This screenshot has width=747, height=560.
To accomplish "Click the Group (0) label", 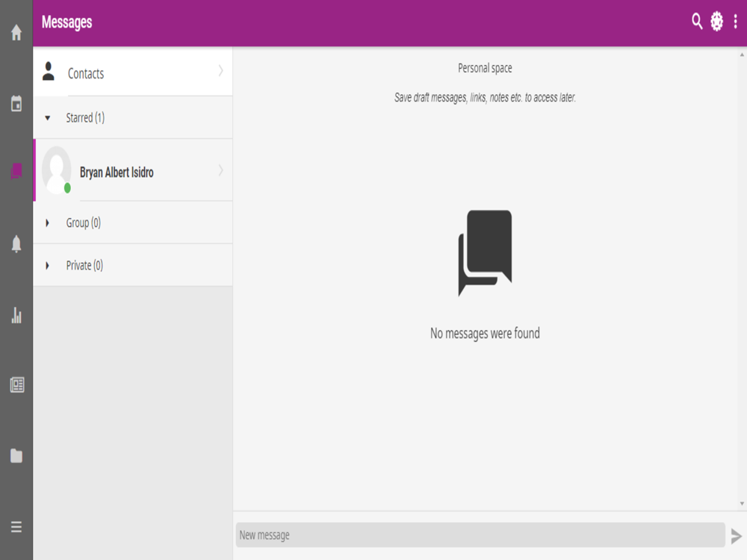I will point(84,223).
